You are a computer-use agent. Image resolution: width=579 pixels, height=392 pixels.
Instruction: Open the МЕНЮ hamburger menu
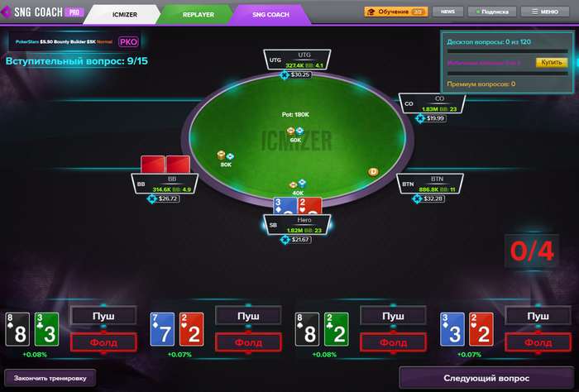(x=545, y=12)
